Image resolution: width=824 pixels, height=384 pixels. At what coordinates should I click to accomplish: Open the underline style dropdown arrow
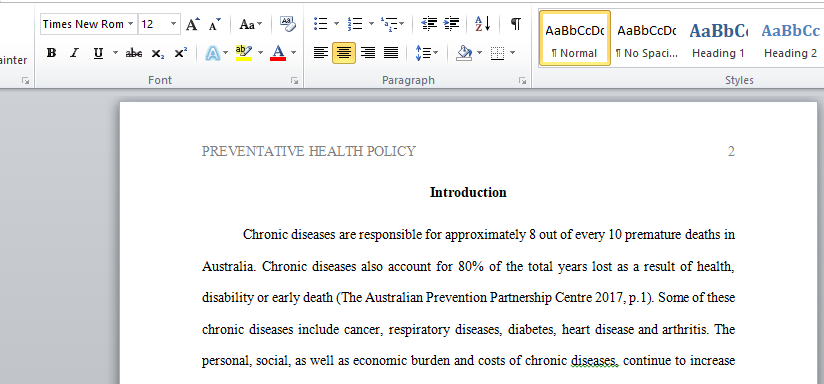point(115,53)
